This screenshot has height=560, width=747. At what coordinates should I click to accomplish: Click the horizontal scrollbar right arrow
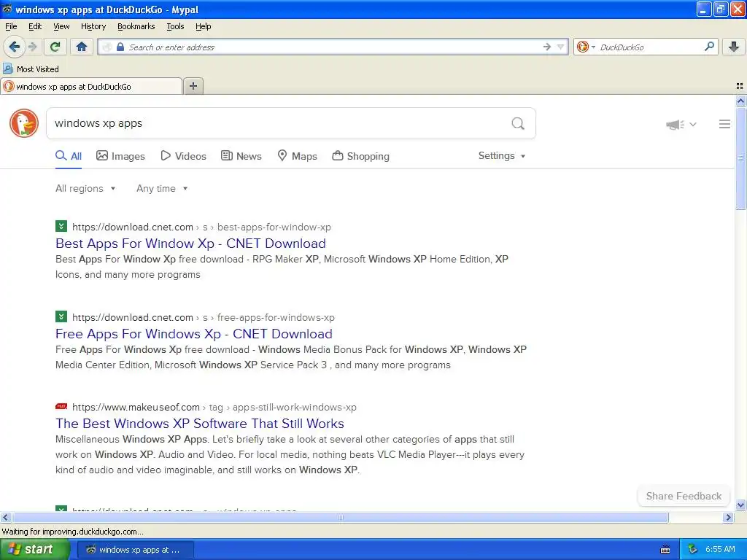pos(728,517)
